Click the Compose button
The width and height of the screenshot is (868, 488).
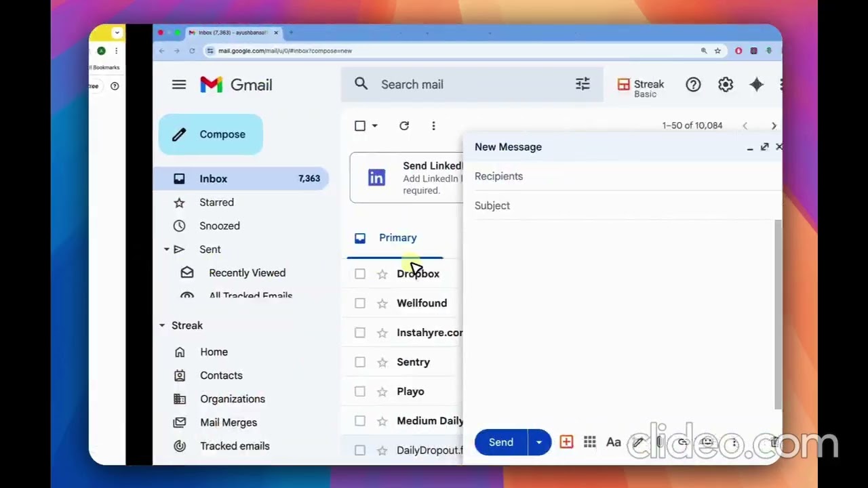[x=211, y=134]
